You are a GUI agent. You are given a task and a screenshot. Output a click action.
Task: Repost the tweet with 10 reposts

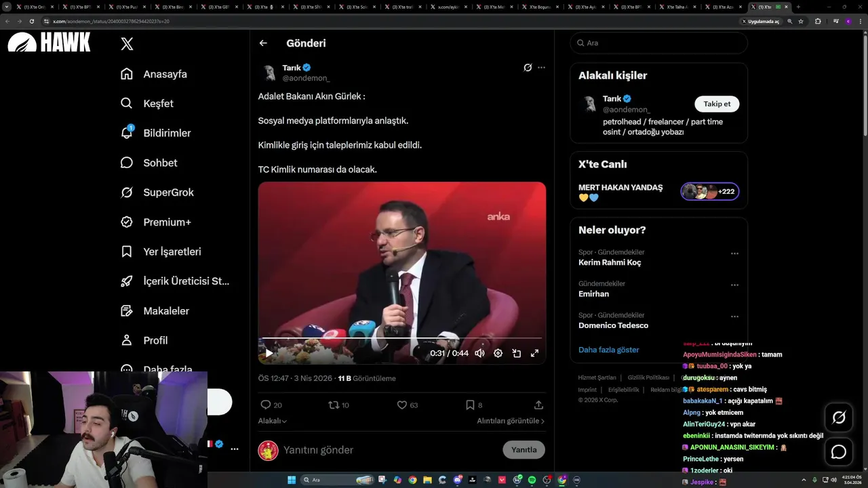click(x=338, y=405)
